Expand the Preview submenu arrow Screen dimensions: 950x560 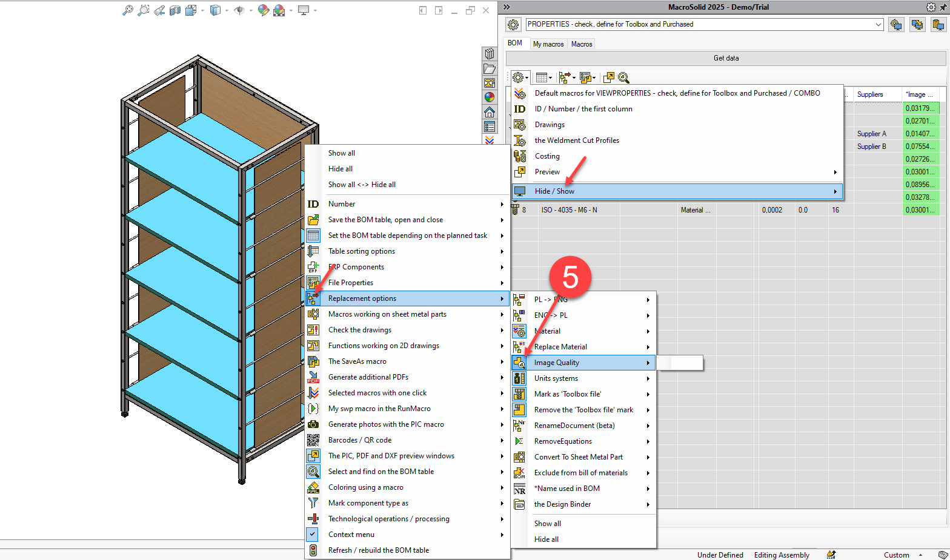click(835, 172)
